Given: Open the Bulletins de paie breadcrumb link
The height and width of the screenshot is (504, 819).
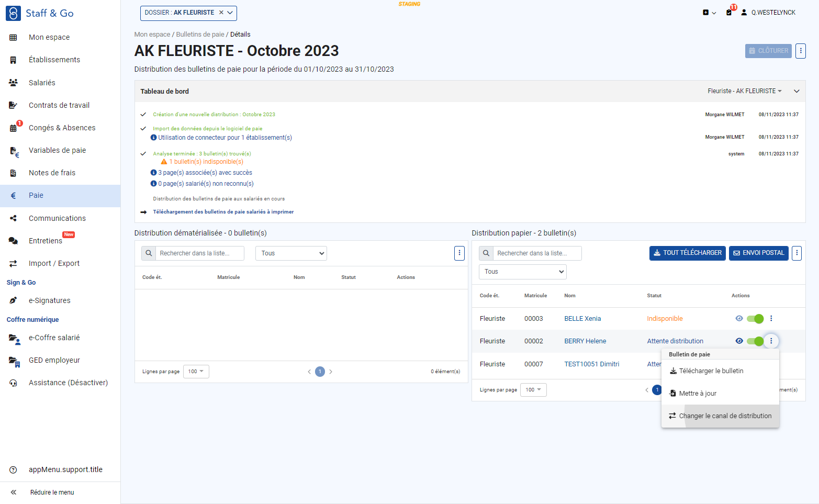Looking at the screenshot, I should tap(200, 35).
